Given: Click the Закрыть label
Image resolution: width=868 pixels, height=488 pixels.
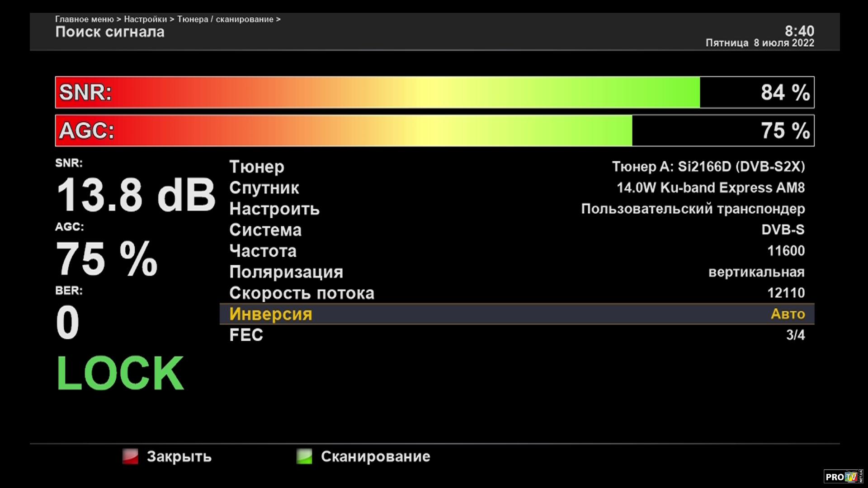Looking at the screenshot, I should (x=179, y=456).
